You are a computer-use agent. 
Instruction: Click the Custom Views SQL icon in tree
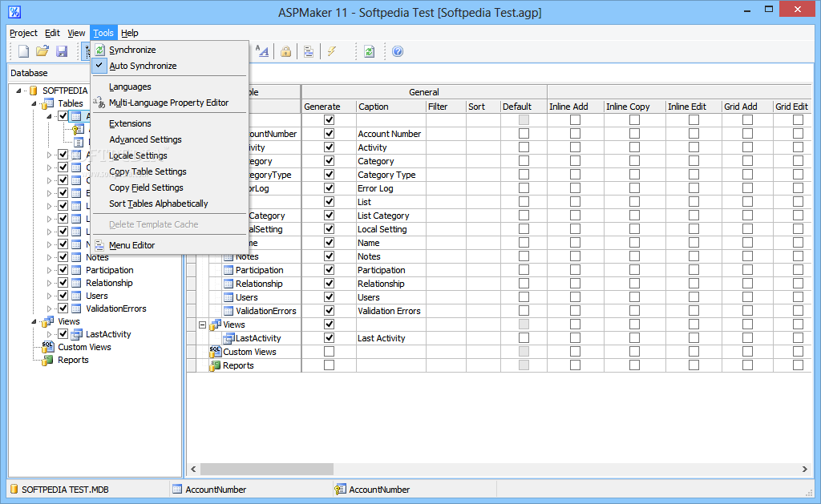47,347
